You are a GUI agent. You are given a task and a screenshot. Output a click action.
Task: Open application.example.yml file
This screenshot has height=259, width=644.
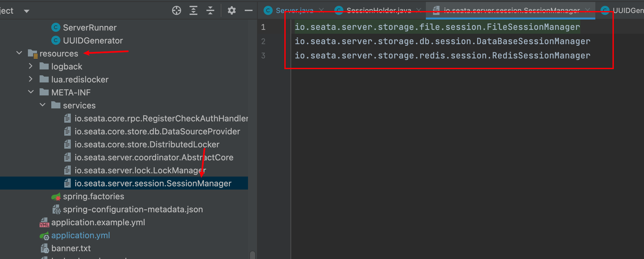pyautogui.click(x=98, y=222)
